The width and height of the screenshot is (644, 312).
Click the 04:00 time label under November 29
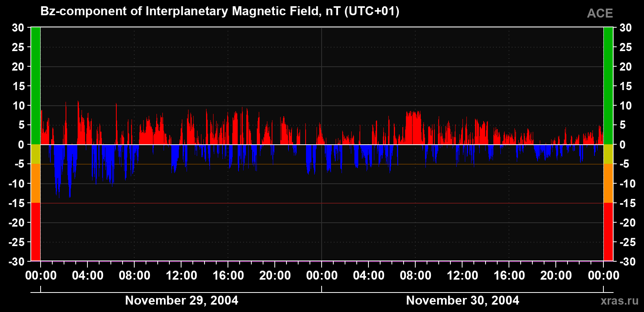click(88, 275)
